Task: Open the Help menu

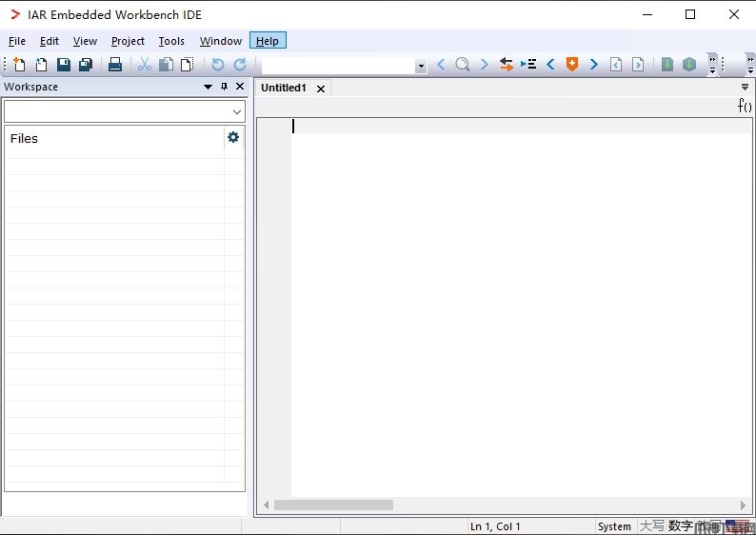Action: pyautogui.click(x=268, y=41)
